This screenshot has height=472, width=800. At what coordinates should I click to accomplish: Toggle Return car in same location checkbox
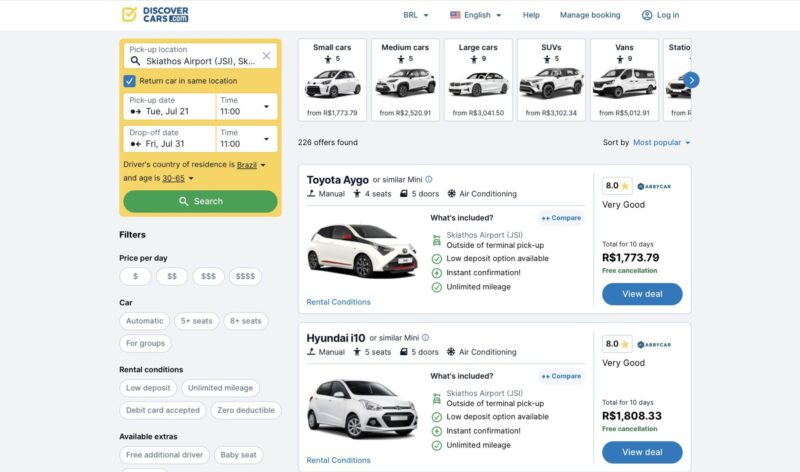(130, 81)
